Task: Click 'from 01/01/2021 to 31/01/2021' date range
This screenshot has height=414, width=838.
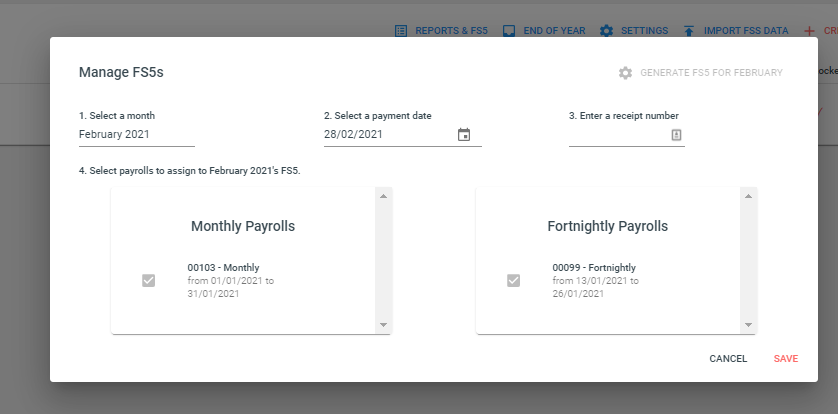Action: 230,287
